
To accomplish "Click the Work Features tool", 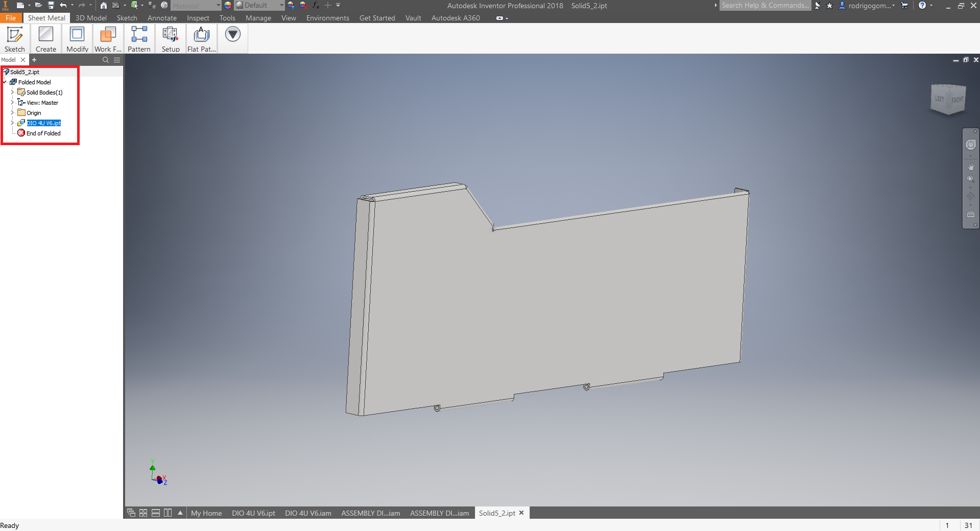I will click(107, 38).
